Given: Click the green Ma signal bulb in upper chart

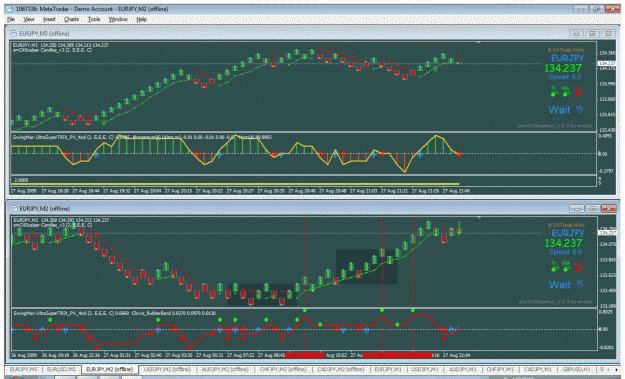Looking at the screenshot, I should click(x=565, y=94).
